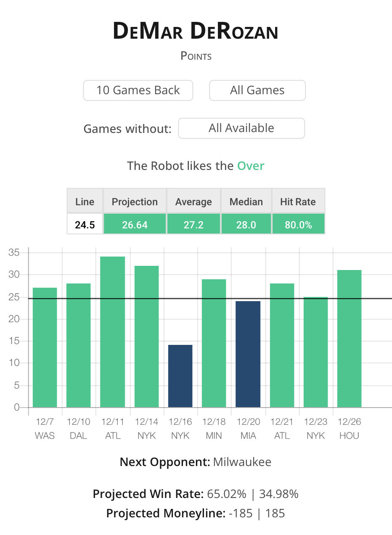Click the 12/23 NYK green bar
This screenshot has width=392, height=535.
[x=316, y=352]
